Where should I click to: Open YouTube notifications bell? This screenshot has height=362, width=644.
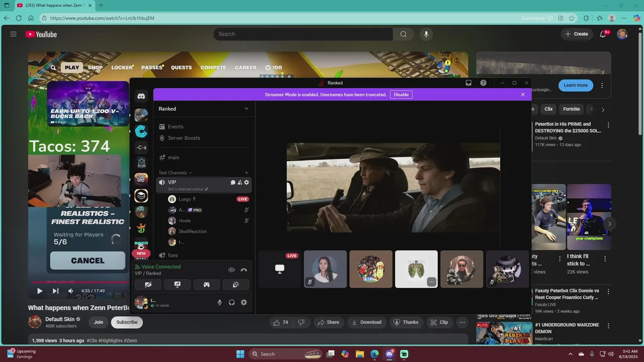click(603, 34)
